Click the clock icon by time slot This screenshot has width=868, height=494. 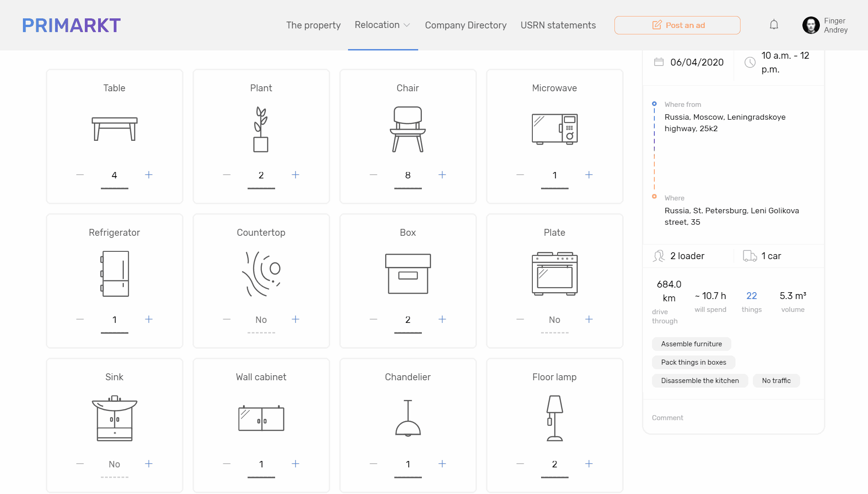(750, 62)
